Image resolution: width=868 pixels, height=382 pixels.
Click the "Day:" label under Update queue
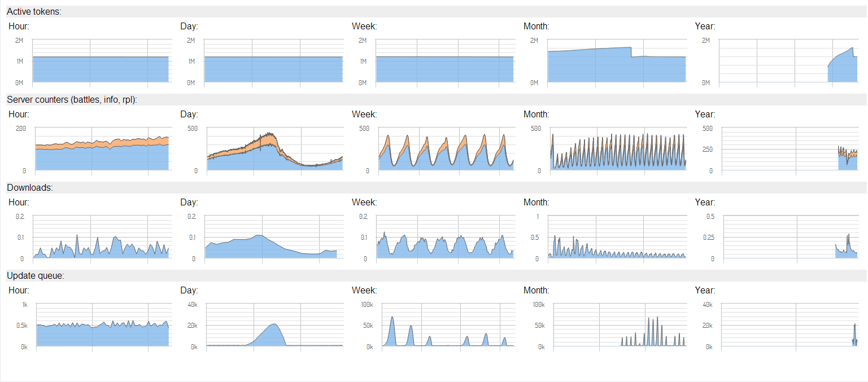tap(189, 290)
